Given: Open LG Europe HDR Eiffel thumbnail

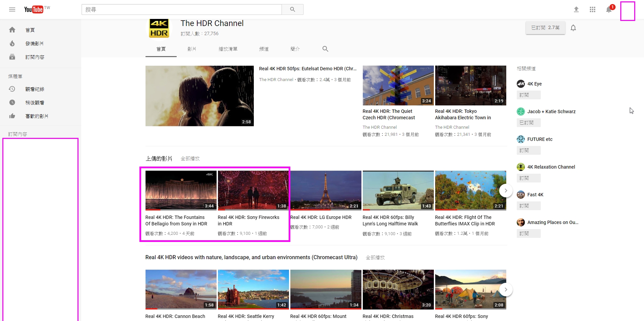Looking at the screenshot, I should pyautogui.click(x=326, y=191).
